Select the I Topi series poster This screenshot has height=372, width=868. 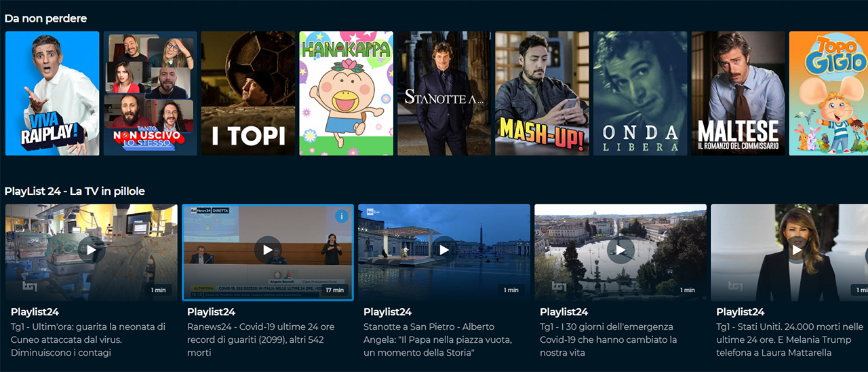[248, 94]
